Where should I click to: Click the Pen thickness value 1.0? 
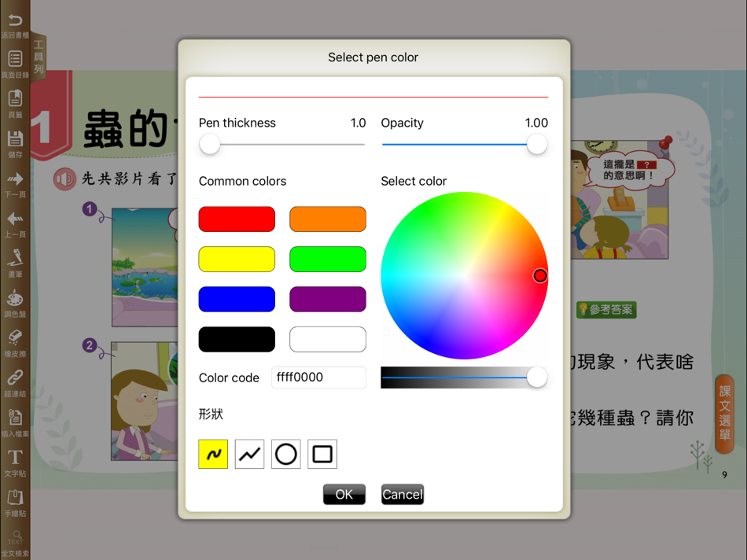359,123
